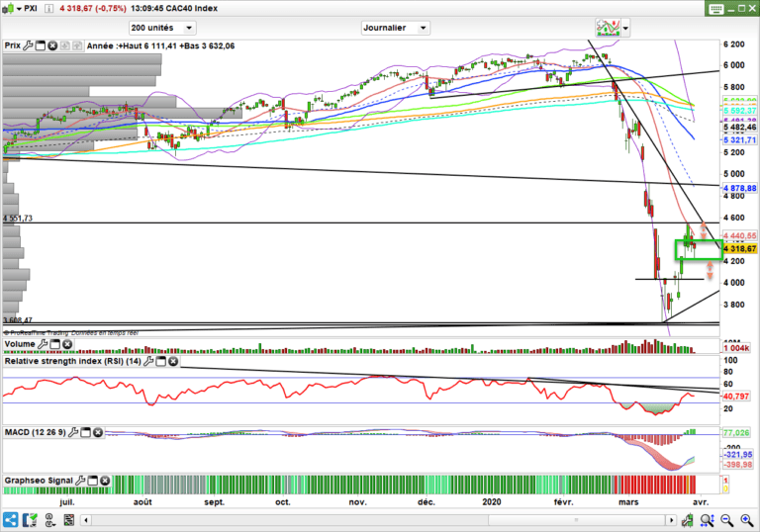Toggle the Prix panel window icon

41,45
